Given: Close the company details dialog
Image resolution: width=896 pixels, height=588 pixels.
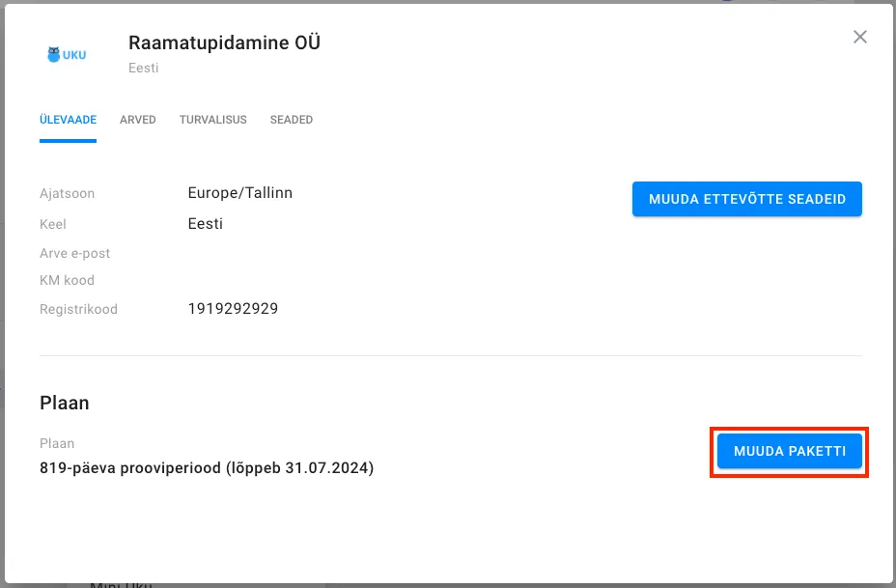Looking at the screenshot, I should tap(859, 37).
